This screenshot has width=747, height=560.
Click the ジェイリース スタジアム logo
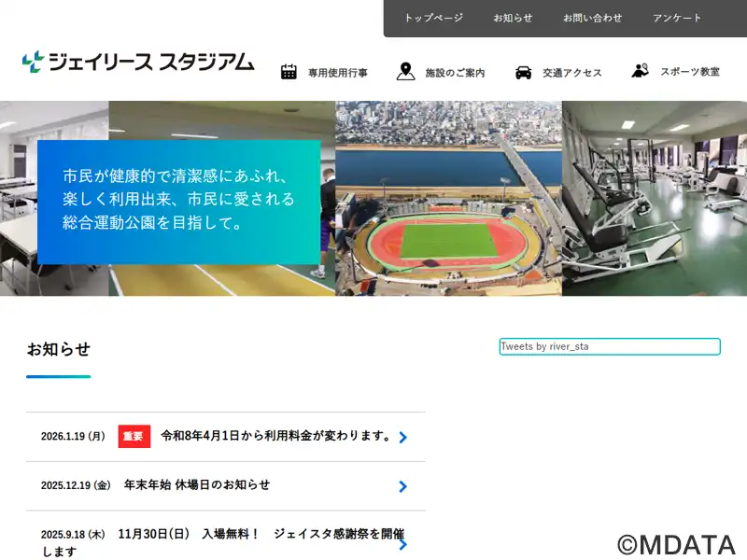click(138, 62)
